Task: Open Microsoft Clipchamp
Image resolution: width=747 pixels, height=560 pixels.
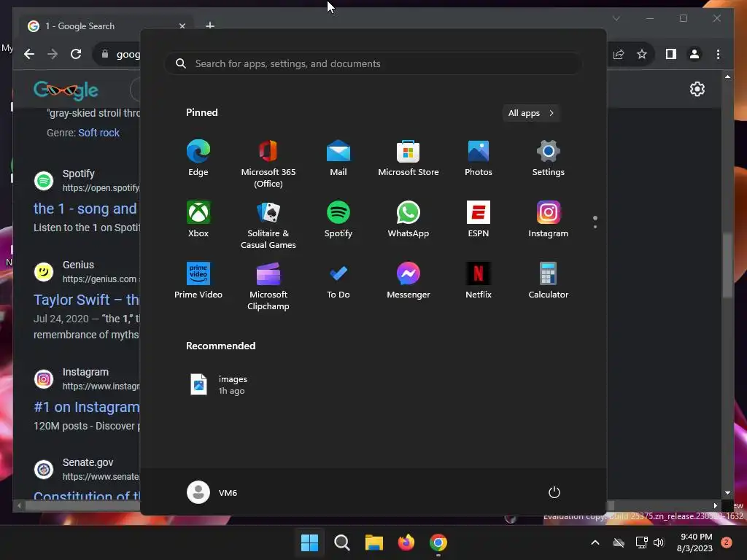Action: pos(268,286)
